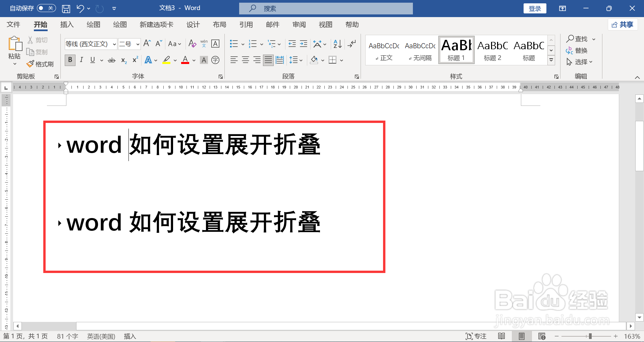This screenshot has width=644, height=342.
Task: Toggle Underline formatting
Action: coord(93,60)
